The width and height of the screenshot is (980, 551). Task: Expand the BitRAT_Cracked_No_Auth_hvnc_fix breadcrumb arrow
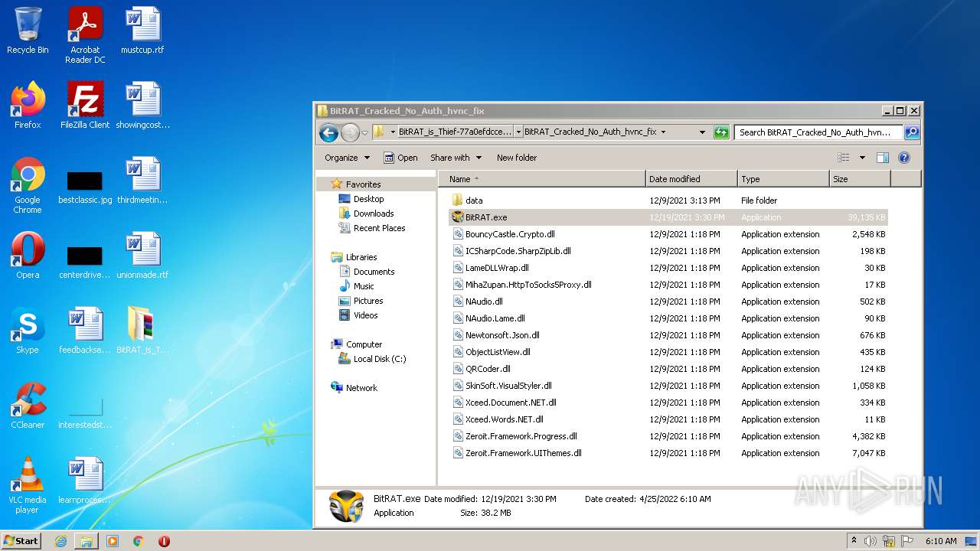(663, 132)
